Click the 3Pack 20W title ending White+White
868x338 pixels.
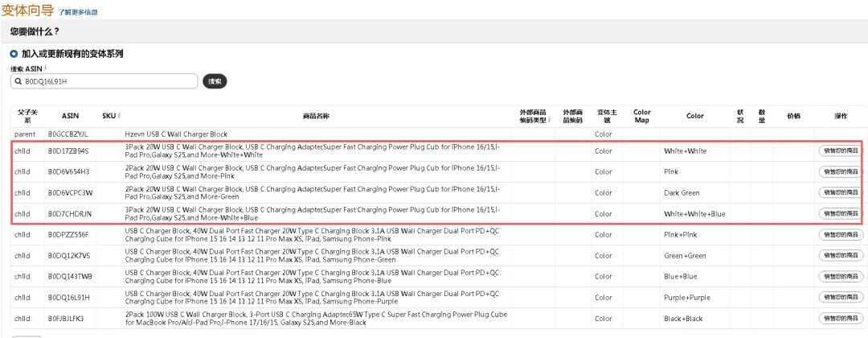[312, 150]
